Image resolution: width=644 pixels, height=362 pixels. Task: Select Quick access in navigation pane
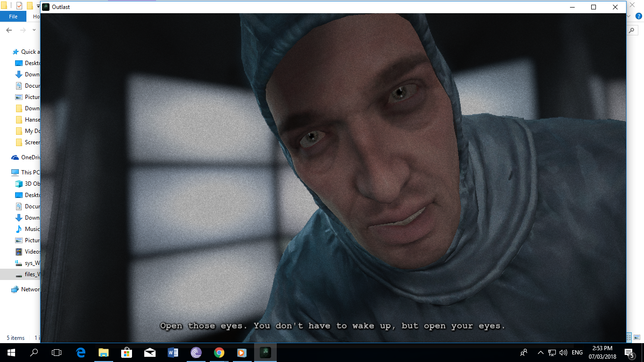pyautogui.click(x=26, y=52)
